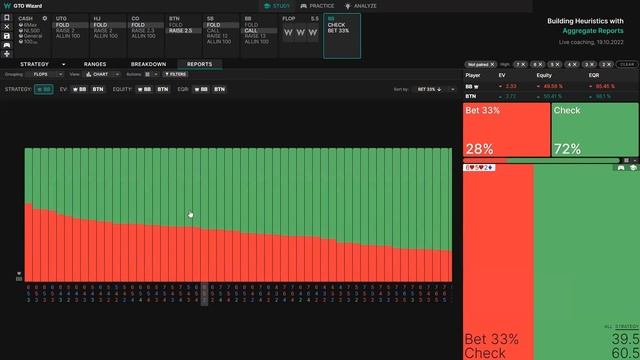The width and height of the screenshot is (640, 360).
Task: Open the Filters button
Action: 176,74
